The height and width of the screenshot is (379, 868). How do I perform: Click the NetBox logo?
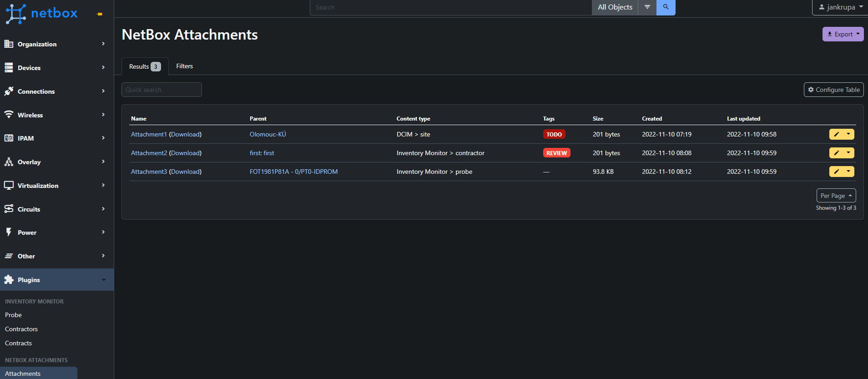pos(41,14)
